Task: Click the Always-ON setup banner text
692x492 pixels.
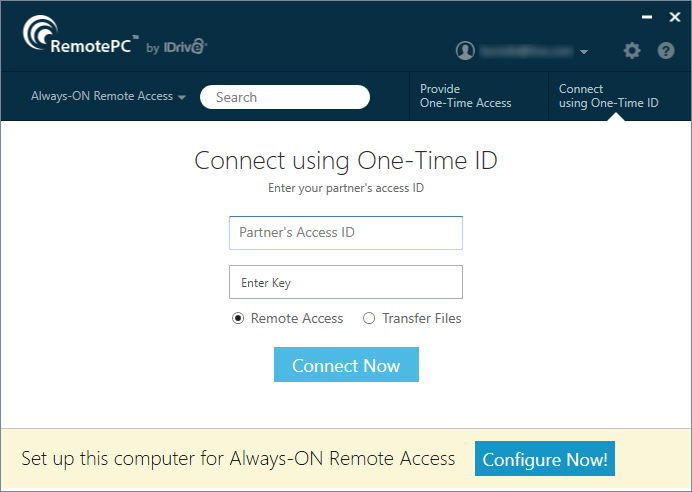Action: [238, 459]
